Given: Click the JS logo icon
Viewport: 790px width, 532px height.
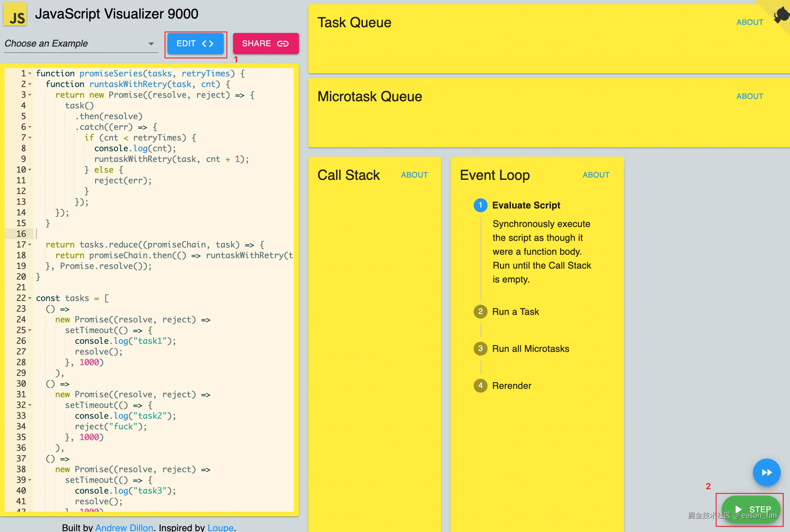Looking at the screenshot, I should click(15, 14).
